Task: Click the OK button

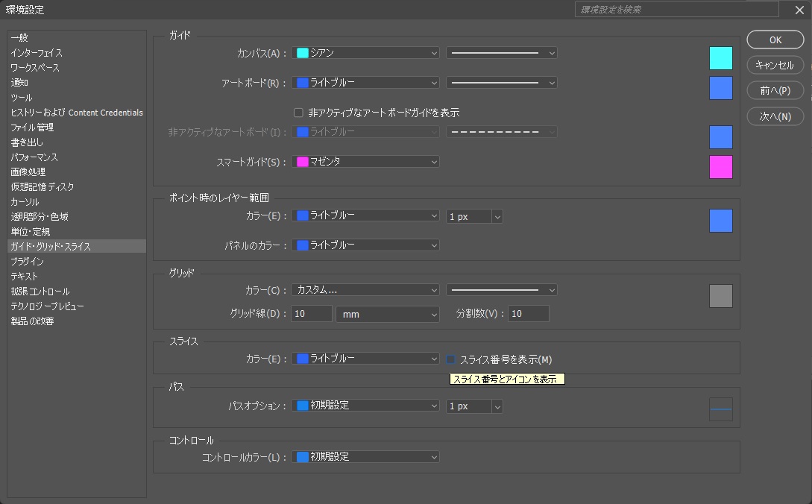Action: 775,40
